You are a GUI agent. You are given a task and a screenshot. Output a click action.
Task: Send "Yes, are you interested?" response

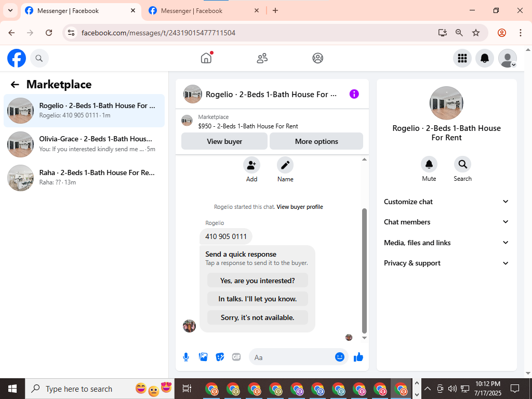[258, 281]
